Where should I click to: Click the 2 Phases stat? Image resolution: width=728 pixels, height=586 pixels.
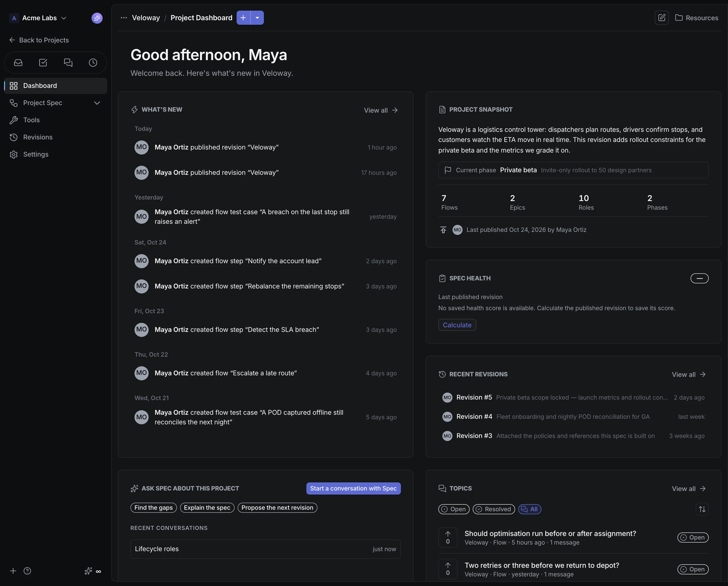pos(657,203)
